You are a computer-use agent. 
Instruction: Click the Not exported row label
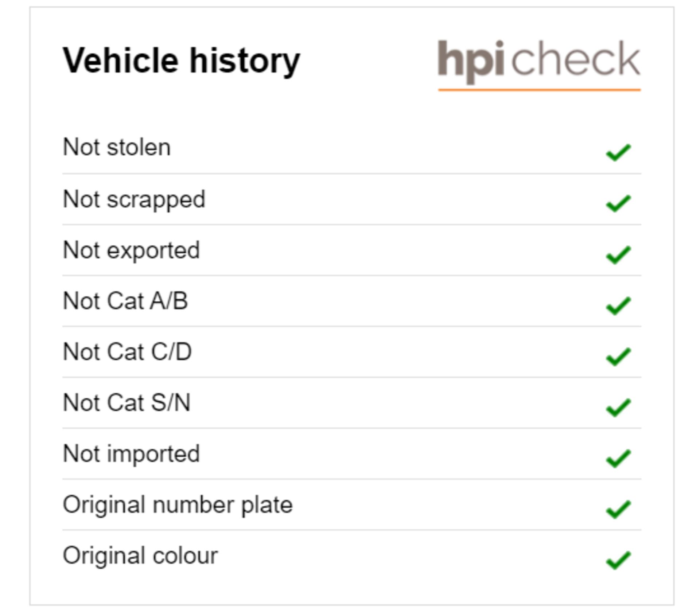click(131, 250)
